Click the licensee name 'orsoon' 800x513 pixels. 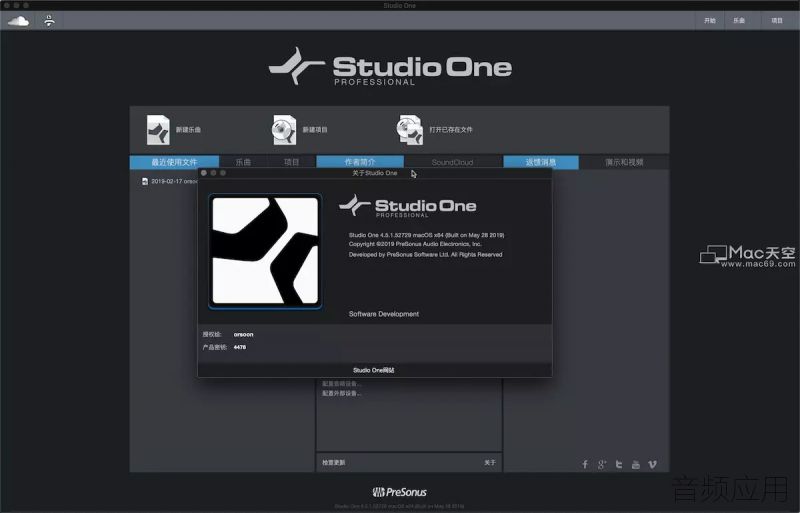tap(243, 334)
